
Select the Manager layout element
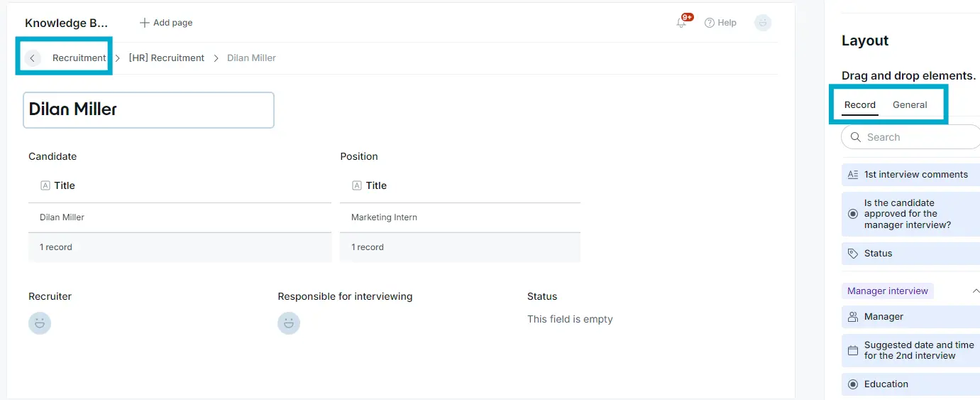coord(911,317)
